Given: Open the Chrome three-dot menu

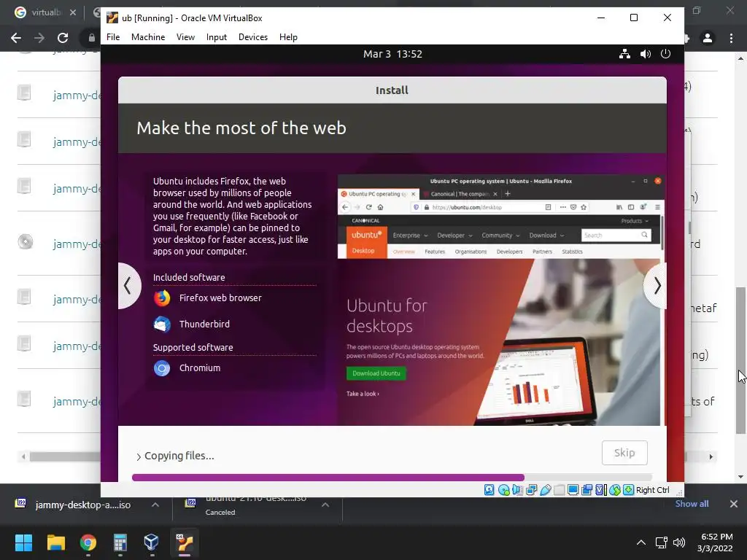Looking at the screenshot, I should (731, 38).
